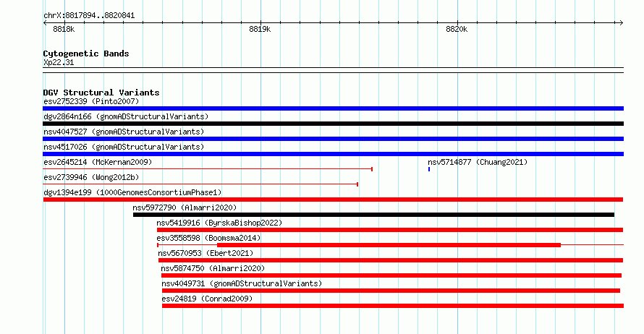
Task: Click the black bar under dgv2864n166
Action: coord(333,124)
